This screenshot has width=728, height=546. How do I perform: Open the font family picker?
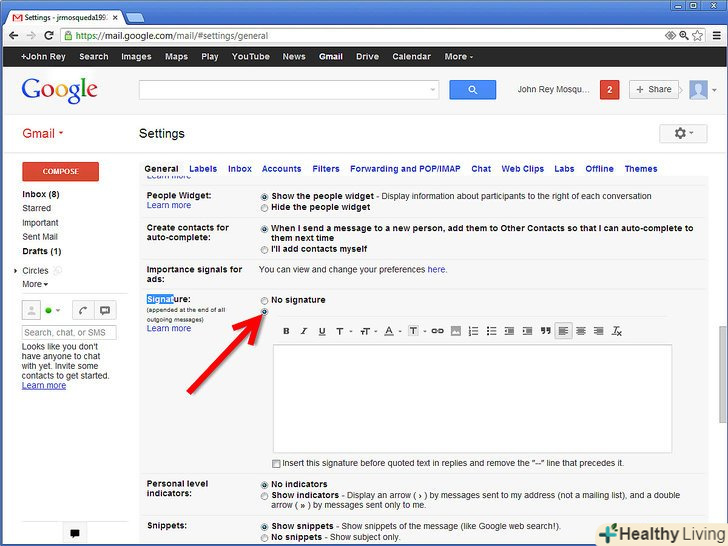(344, 331)
